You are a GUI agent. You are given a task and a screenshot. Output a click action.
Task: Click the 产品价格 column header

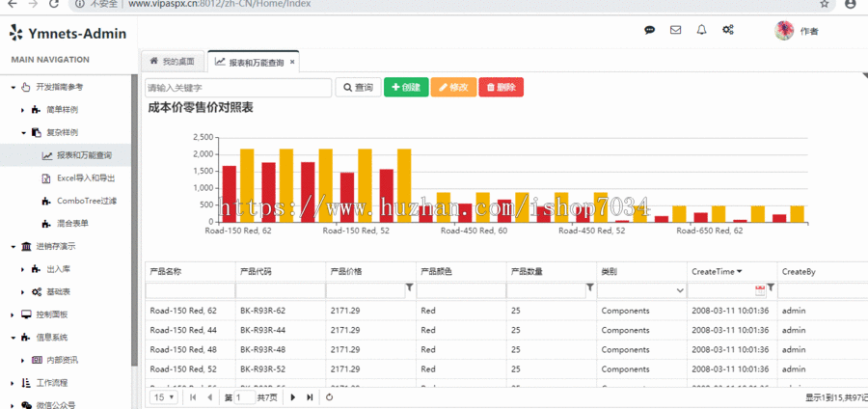(371, 272)
